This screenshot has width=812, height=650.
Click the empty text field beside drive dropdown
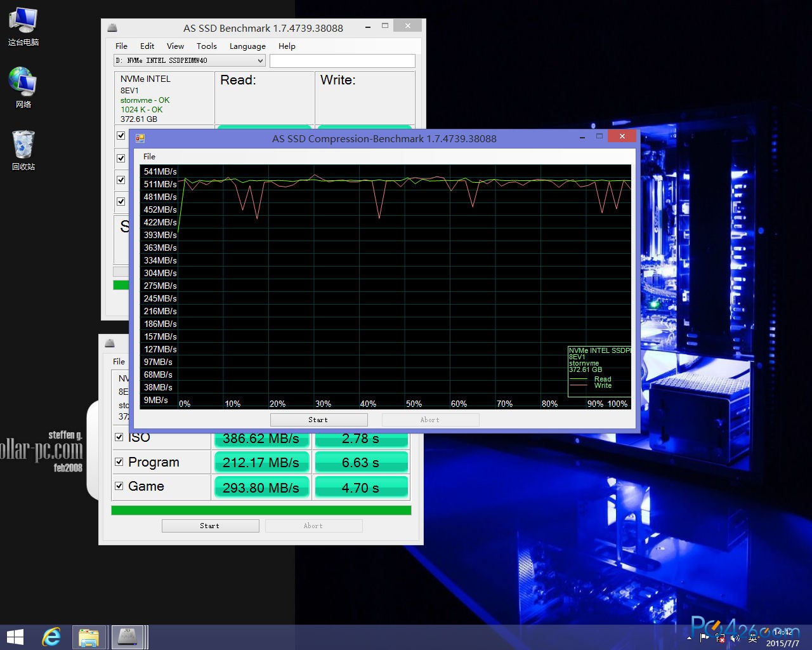[343, 60]
